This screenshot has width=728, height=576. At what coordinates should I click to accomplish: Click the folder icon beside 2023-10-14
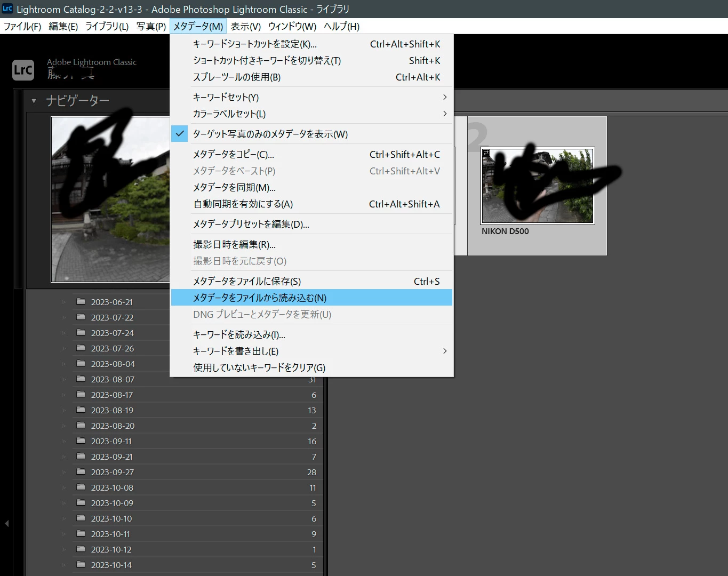81,564
